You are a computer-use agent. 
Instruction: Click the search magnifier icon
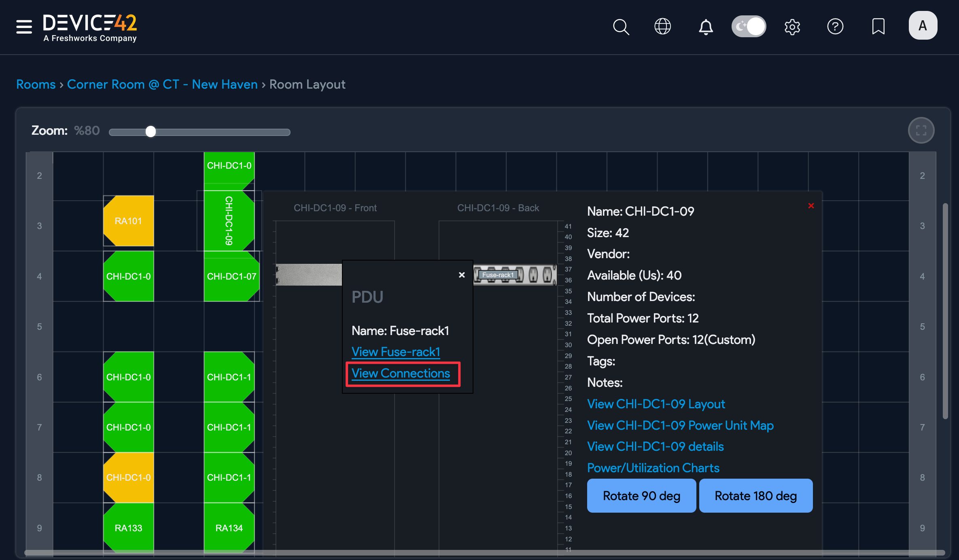tap(621, 27)
